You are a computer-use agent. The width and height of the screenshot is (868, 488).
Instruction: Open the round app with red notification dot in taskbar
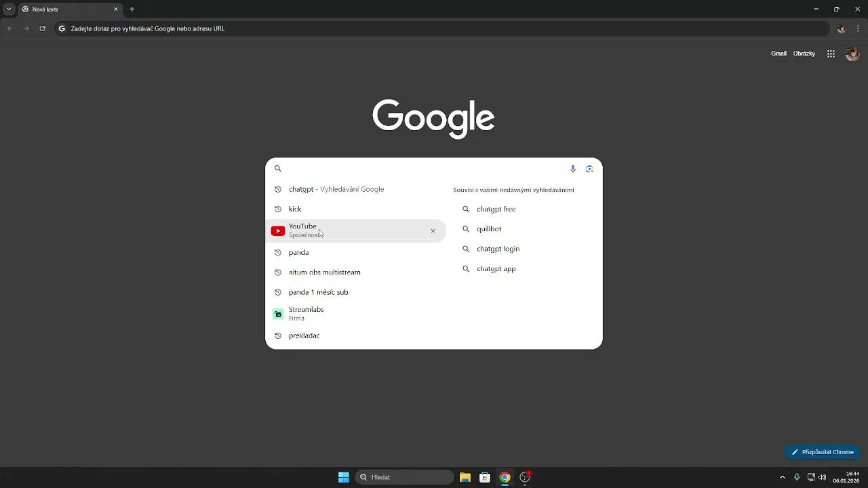coord(525,477)
